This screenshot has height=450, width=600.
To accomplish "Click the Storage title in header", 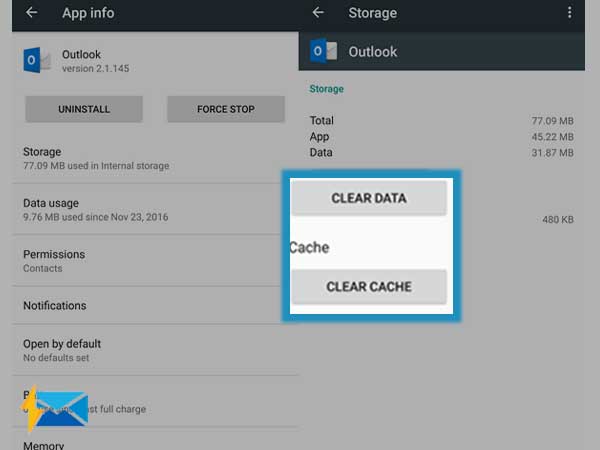I will coord(372,13).
